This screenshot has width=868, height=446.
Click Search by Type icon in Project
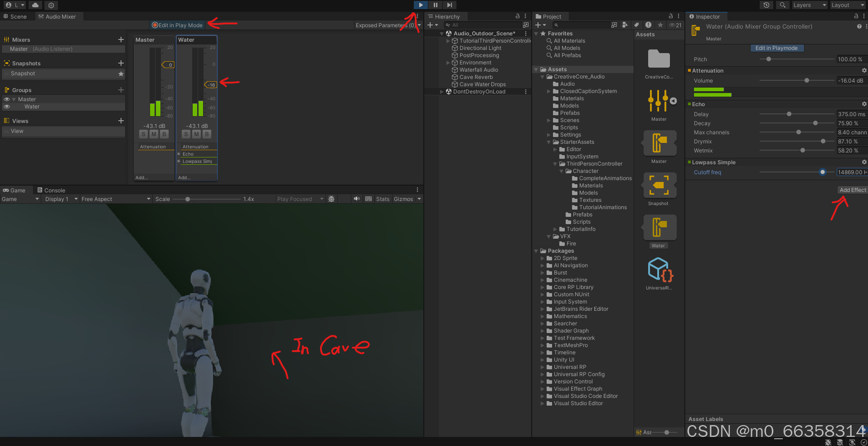point(625,25)
